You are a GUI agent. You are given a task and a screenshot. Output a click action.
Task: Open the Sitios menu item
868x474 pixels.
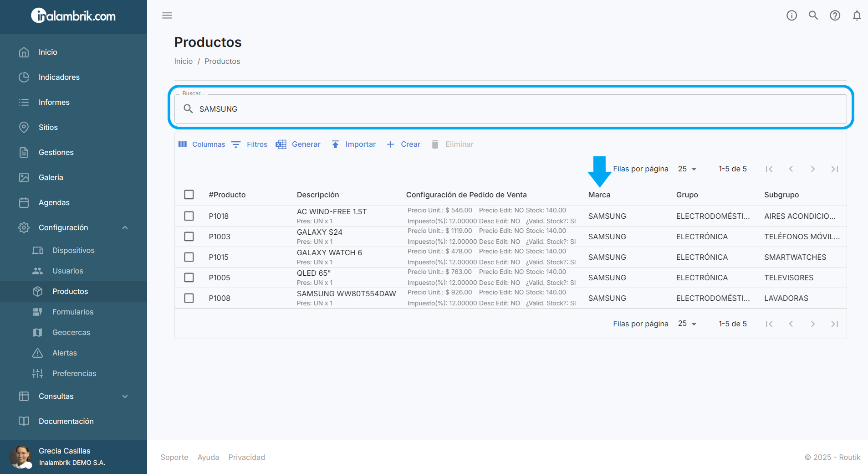coord(73,127)
